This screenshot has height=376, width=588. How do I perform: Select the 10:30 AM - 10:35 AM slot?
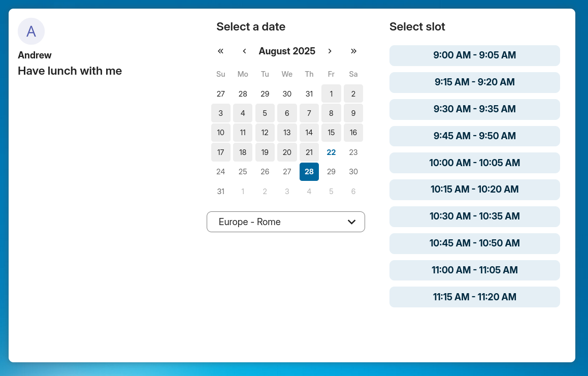(x=474, y=216)
